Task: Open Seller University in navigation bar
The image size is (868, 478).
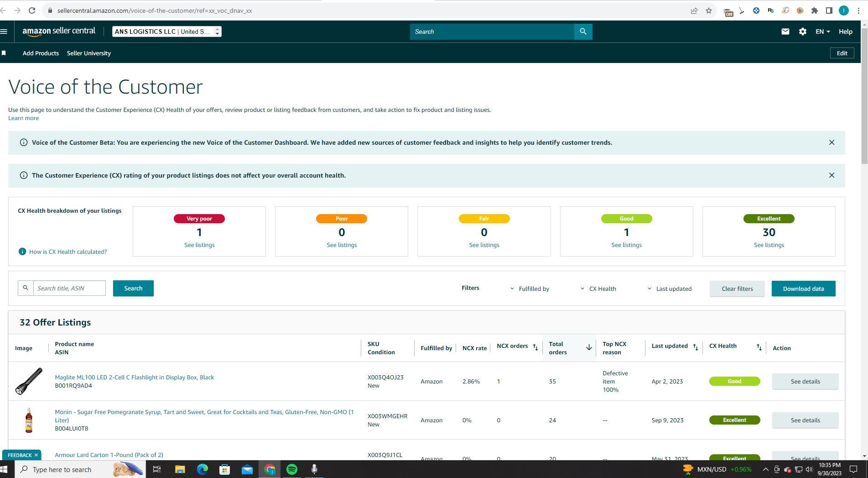Action: coord(89,53)
